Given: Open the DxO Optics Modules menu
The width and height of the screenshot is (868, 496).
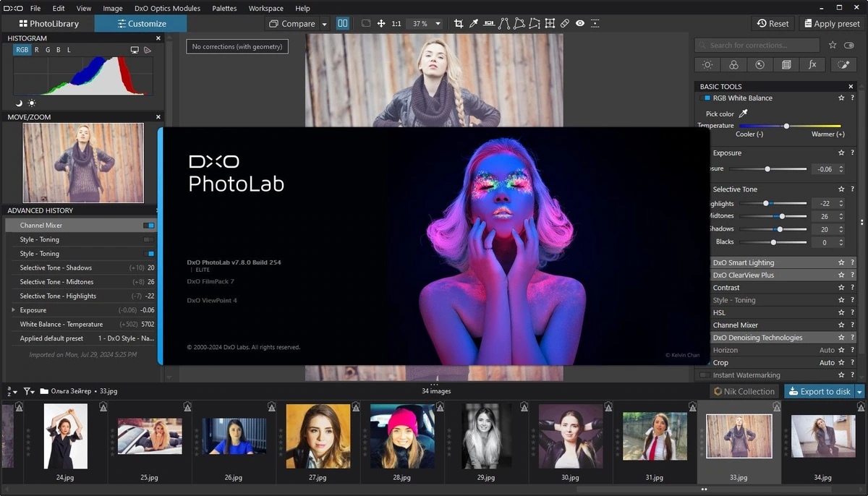Looking at the screenshot, I should (167, 8).
